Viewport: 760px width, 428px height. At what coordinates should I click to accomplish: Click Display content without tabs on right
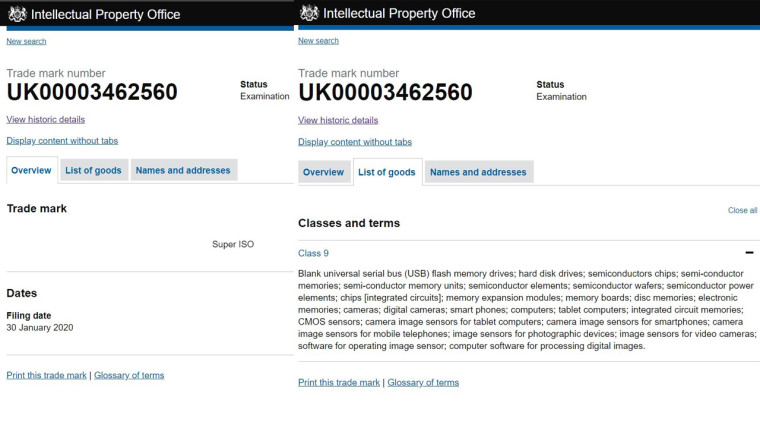(355, 142)
